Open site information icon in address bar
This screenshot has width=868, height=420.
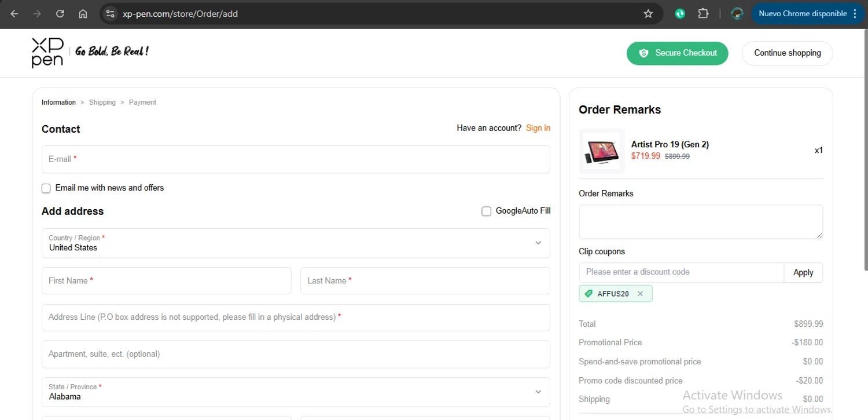(110, 14)
